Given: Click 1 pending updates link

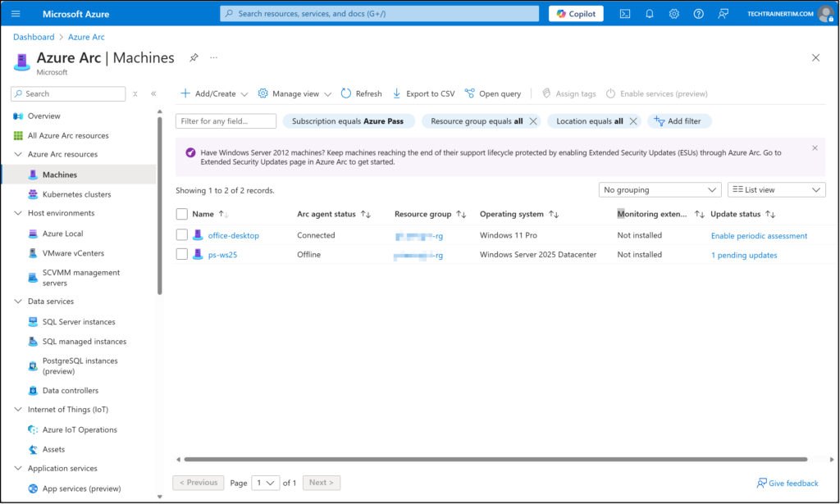Looking at the screenshot, I should [x=744, y=255].
